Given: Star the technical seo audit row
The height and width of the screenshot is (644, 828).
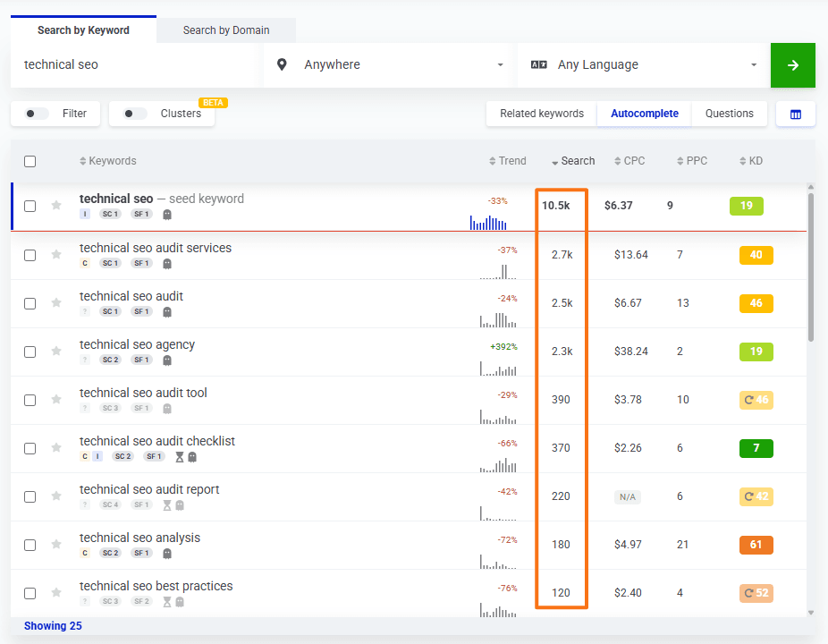Looking at the screenshot, I should click(x=56, y=302).
